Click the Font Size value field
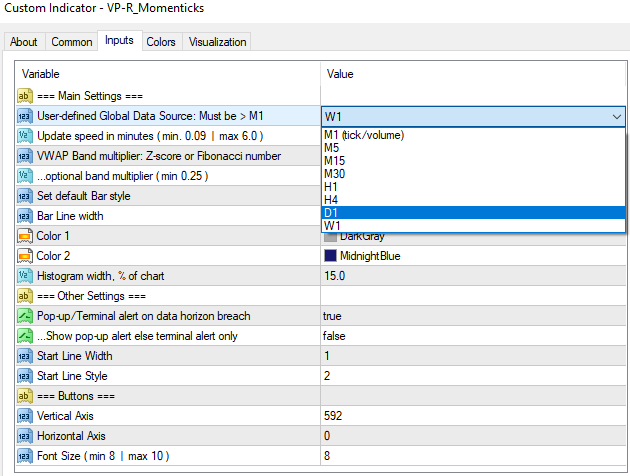The image size is (630, 476). 472,456
